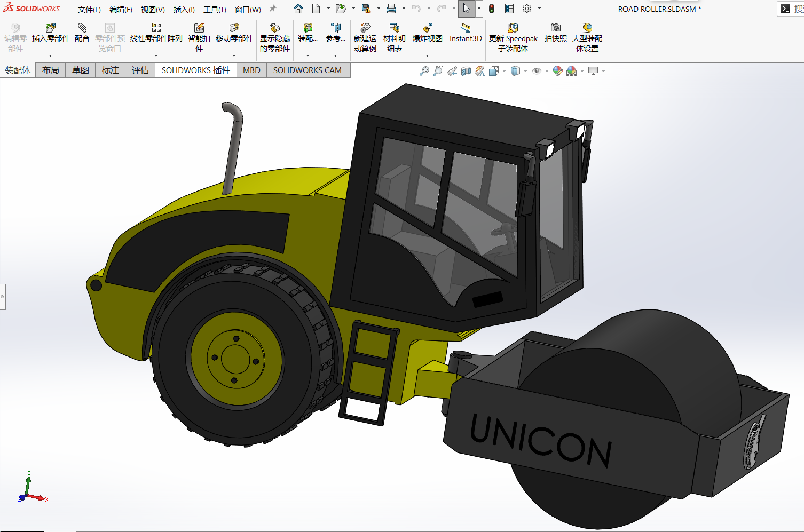Click the 配合 Mate tool
The image size is (804, 532).
click(x=82, y=33)
